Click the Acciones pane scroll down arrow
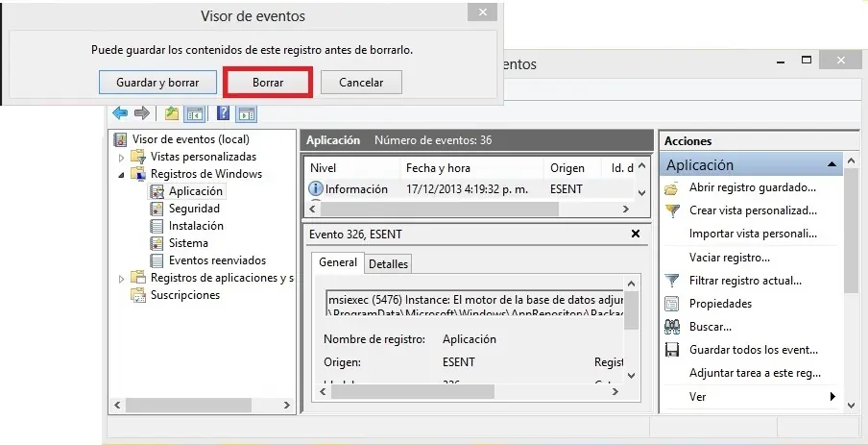868x445 pixels. coord(852,407)
